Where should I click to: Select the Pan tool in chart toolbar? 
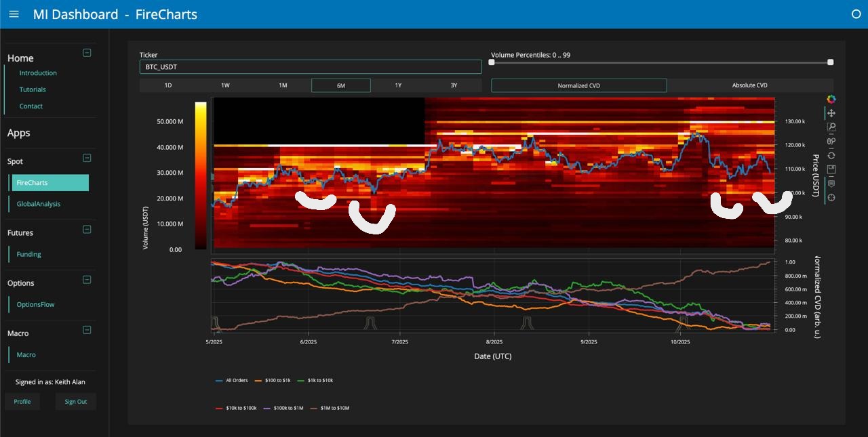831,113
